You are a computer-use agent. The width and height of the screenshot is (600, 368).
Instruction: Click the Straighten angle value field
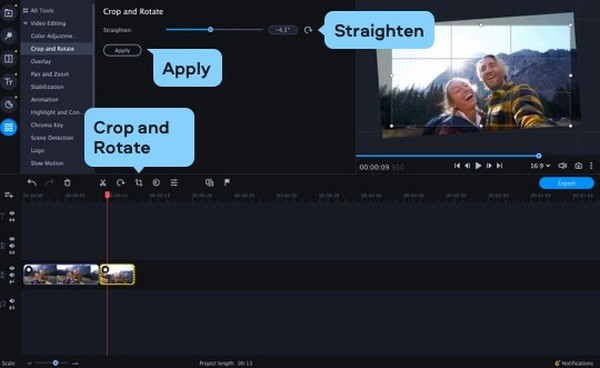tap(283, 30)
